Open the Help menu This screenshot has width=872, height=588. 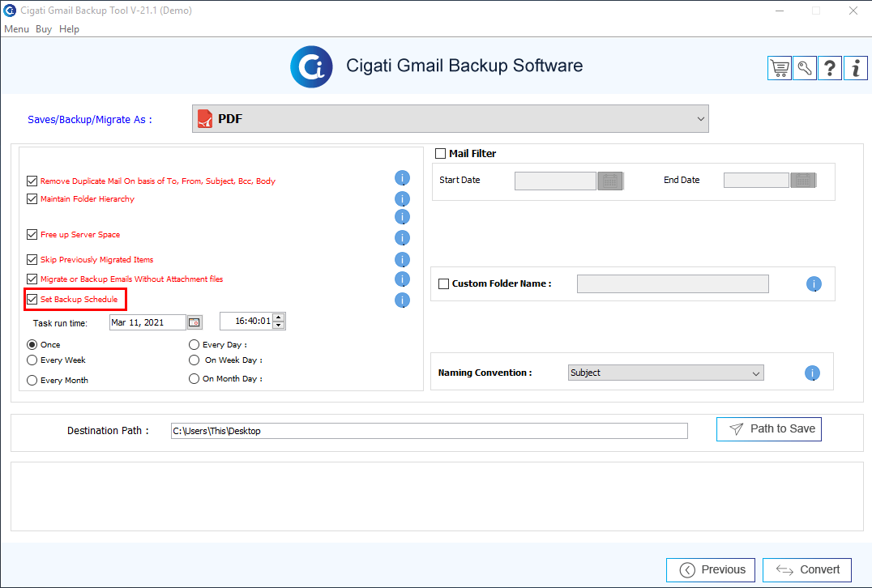69,29
